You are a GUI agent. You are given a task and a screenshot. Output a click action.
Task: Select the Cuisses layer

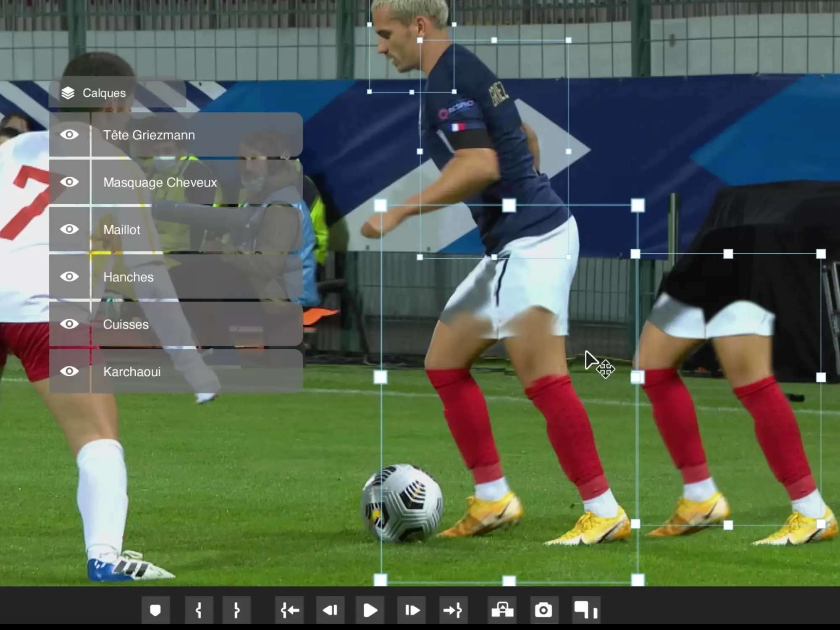126,324
